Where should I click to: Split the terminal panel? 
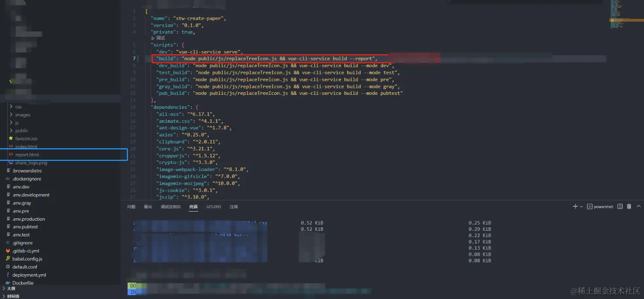(x=620, y=206)
